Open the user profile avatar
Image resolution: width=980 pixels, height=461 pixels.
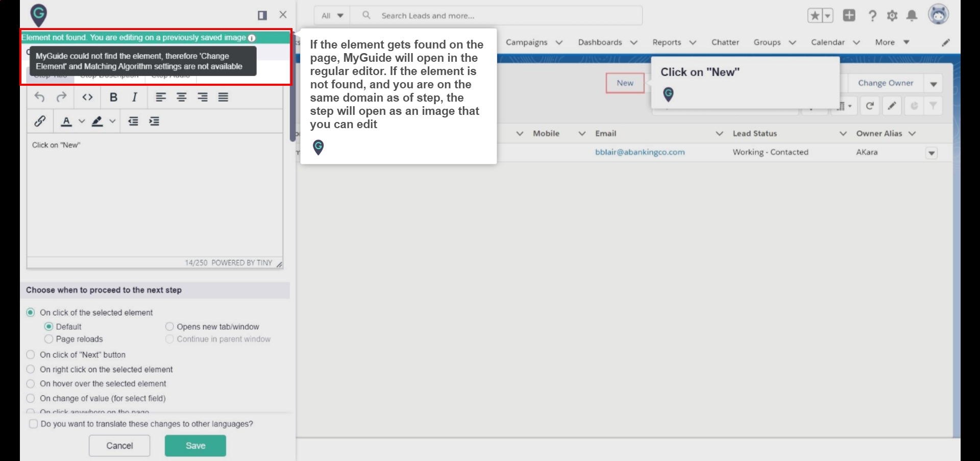click(939, 15)
